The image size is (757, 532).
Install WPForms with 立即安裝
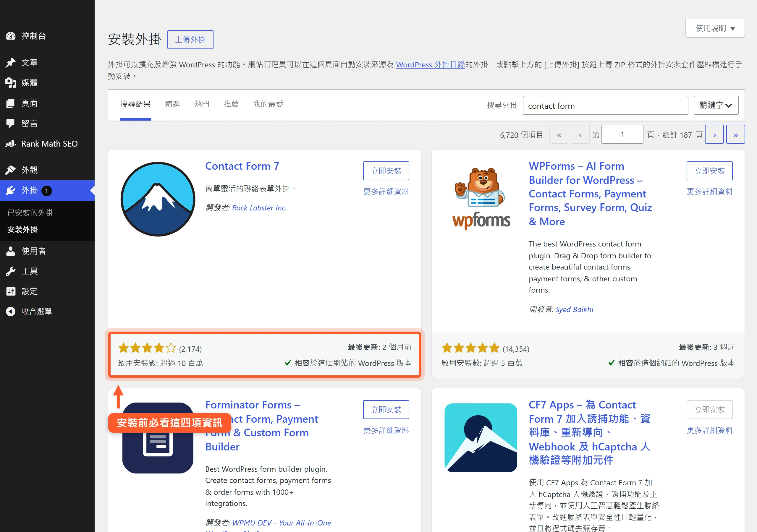tap(709, 171)
